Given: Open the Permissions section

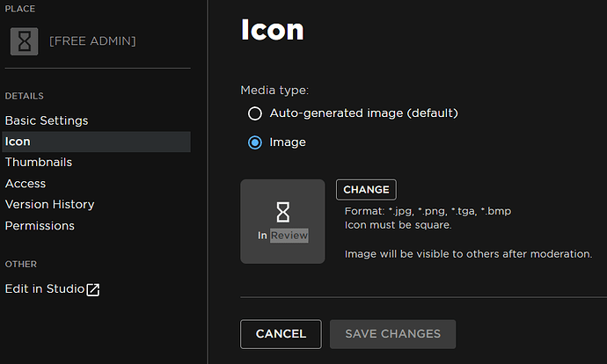Looking at the screenshot, I should pyautogui.click(x=40, y=226).
